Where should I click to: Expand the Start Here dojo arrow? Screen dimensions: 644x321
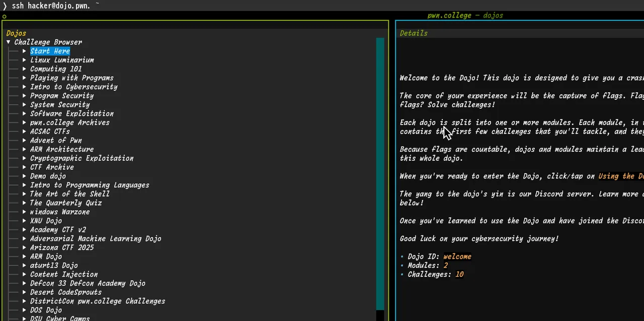point(24,51)
